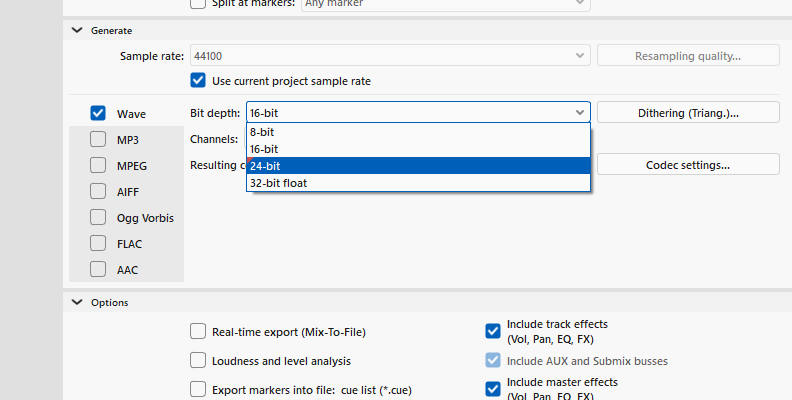Image resolution: width=792 pixels, height=400 pixels.
Task: Enable the MPEG format checkbox
Action: coord(98,165)
